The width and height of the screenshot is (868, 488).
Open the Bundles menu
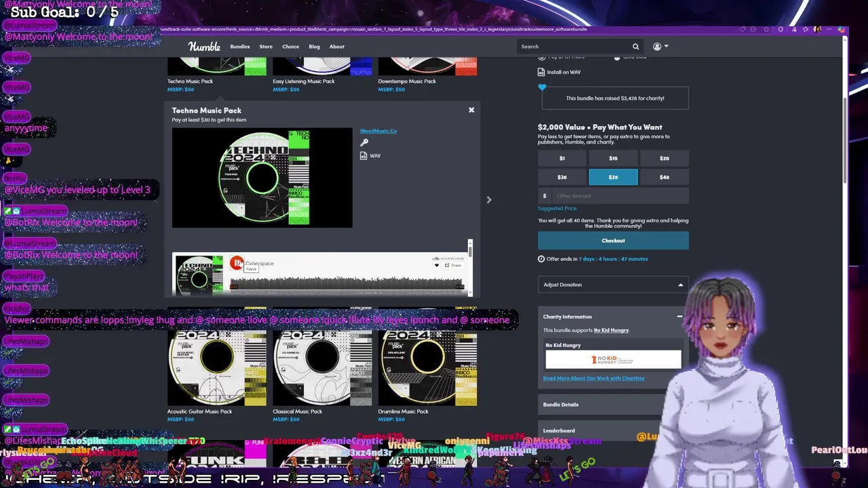240,47
